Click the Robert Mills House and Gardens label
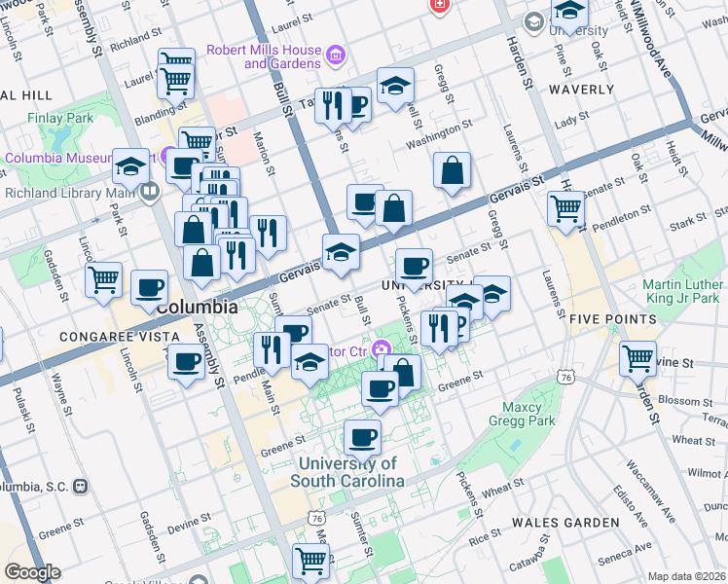This screenshot has width=728, height=584. (x=264, y=56)
